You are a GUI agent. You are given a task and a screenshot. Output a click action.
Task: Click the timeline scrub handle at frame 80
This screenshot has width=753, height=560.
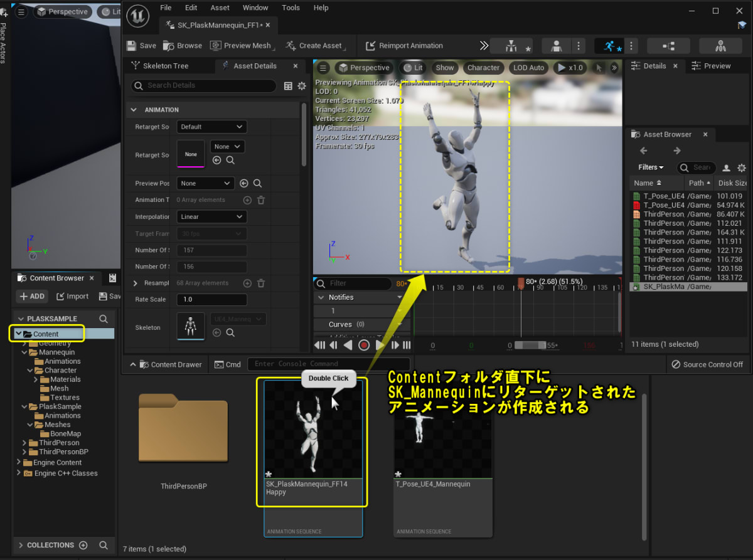521,284
